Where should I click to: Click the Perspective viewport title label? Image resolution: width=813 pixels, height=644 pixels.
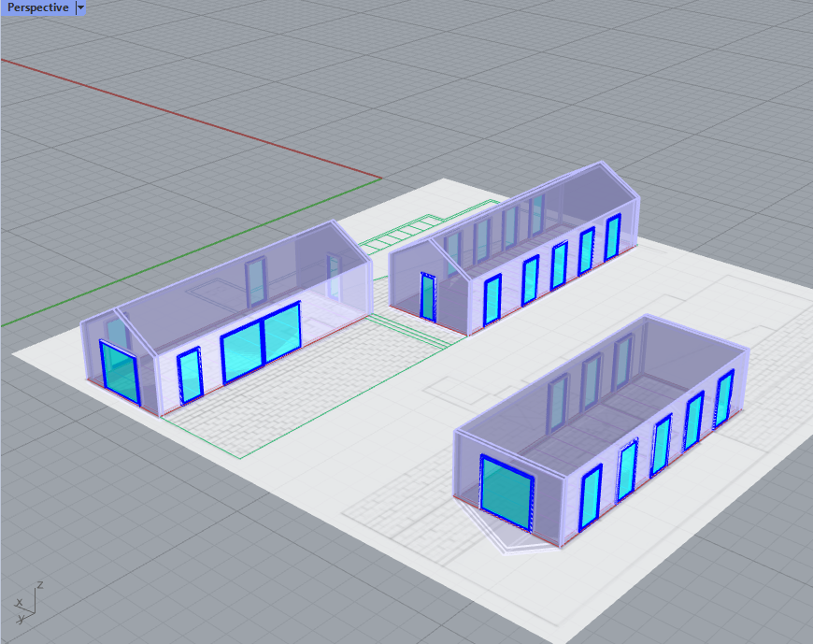click(37, 7)
